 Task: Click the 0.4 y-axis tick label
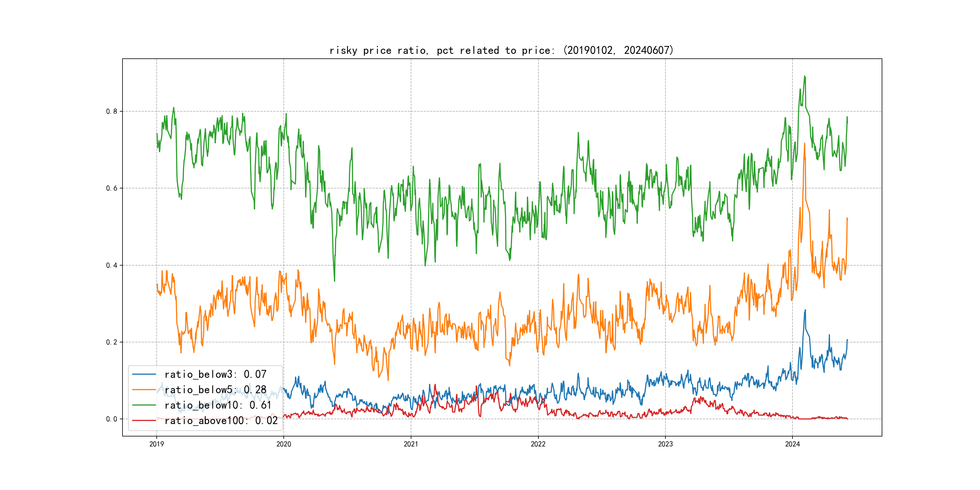coord(112,265)
